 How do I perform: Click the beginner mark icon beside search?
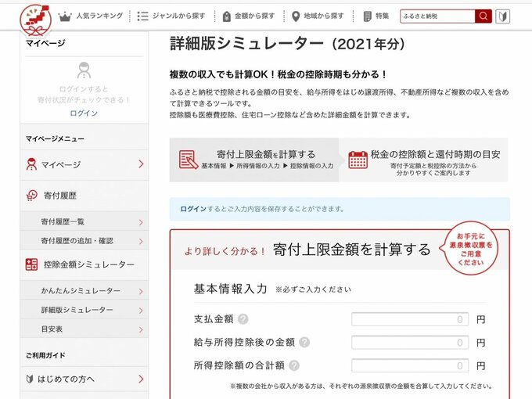(502, 16)
